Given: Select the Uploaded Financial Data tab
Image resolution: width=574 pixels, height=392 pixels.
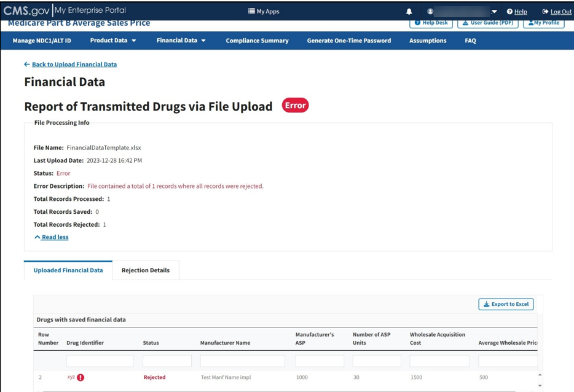Looking at the screenshot, I should tap(68, 270).
